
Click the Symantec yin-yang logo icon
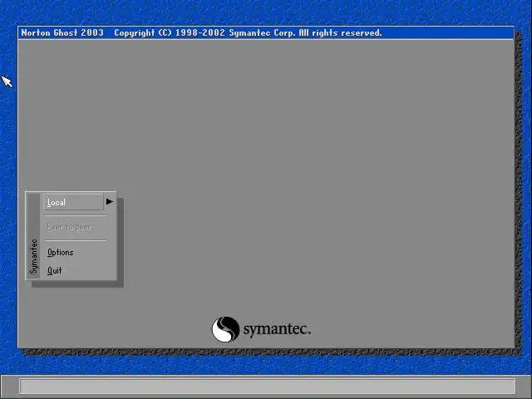tap(225, 329)
